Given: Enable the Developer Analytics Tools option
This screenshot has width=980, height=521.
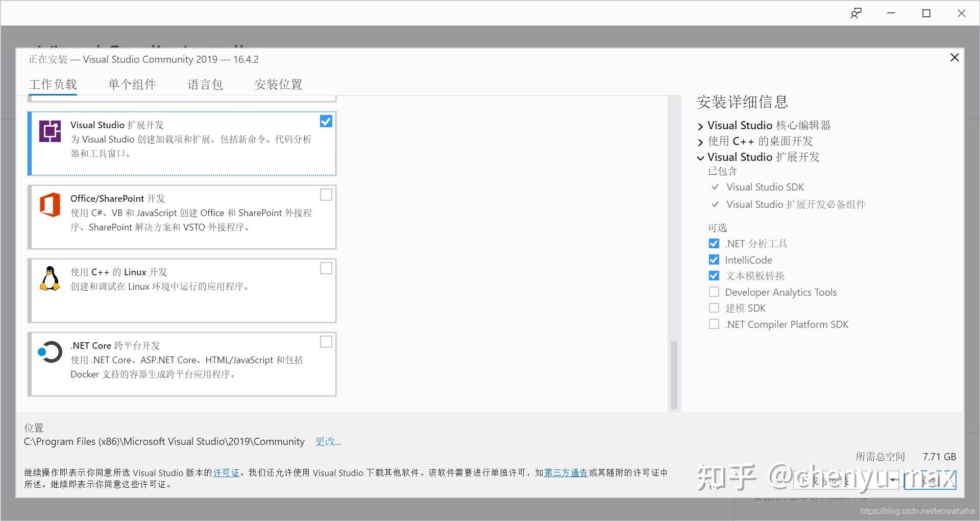Looking at the screenshot, I should [x=714, y=292].
